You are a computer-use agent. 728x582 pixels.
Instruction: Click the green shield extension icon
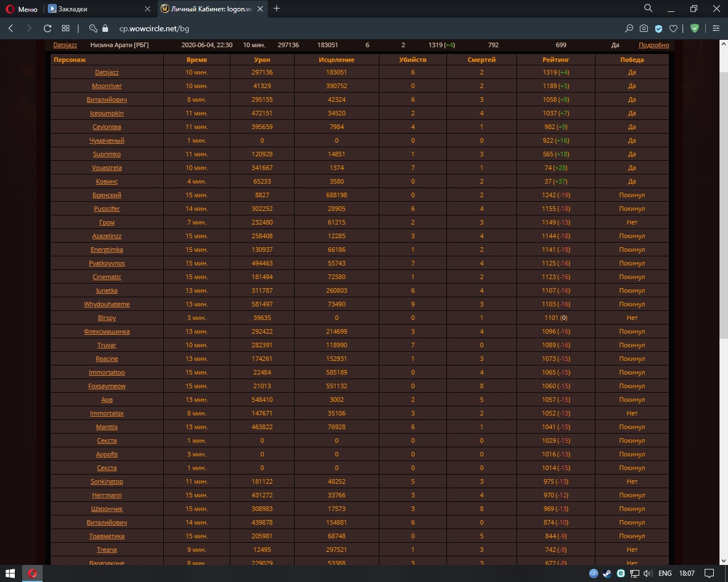(x=694, y=28)
